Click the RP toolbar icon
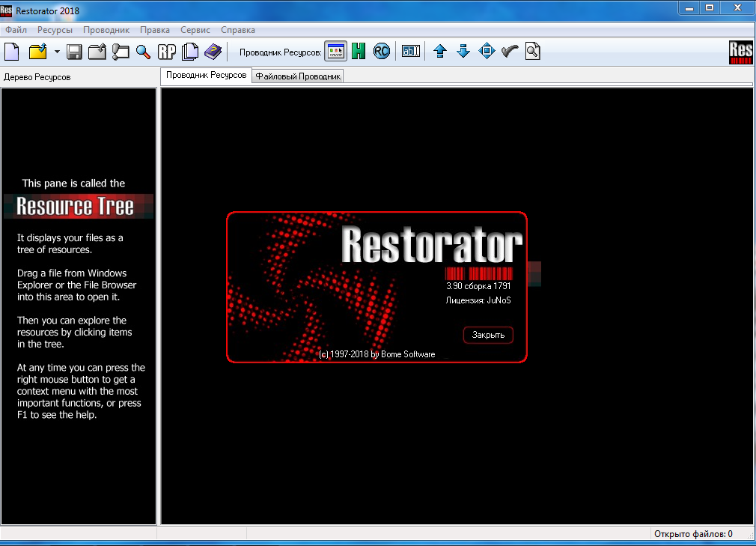 click(167, 51)
